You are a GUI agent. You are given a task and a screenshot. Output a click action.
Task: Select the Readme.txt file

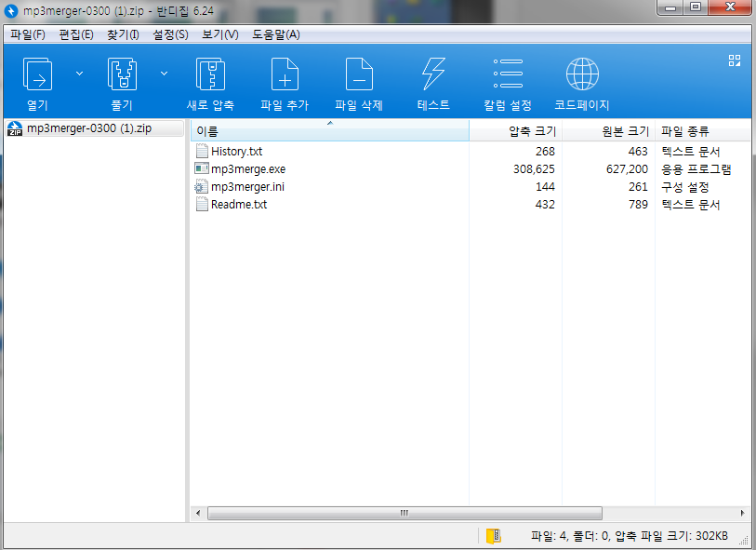click(239, 205)
